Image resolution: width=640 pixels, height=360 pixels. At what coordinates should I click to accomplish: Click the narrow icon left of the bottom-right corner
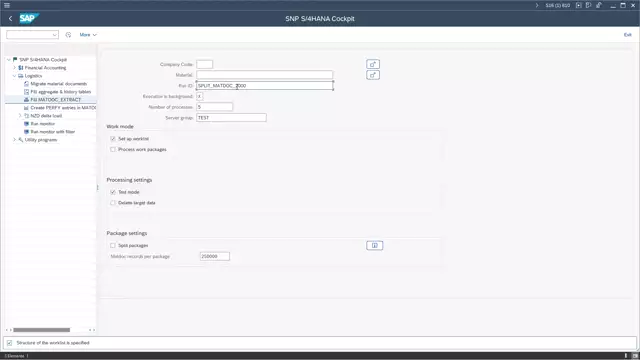(x=626, y=356)
